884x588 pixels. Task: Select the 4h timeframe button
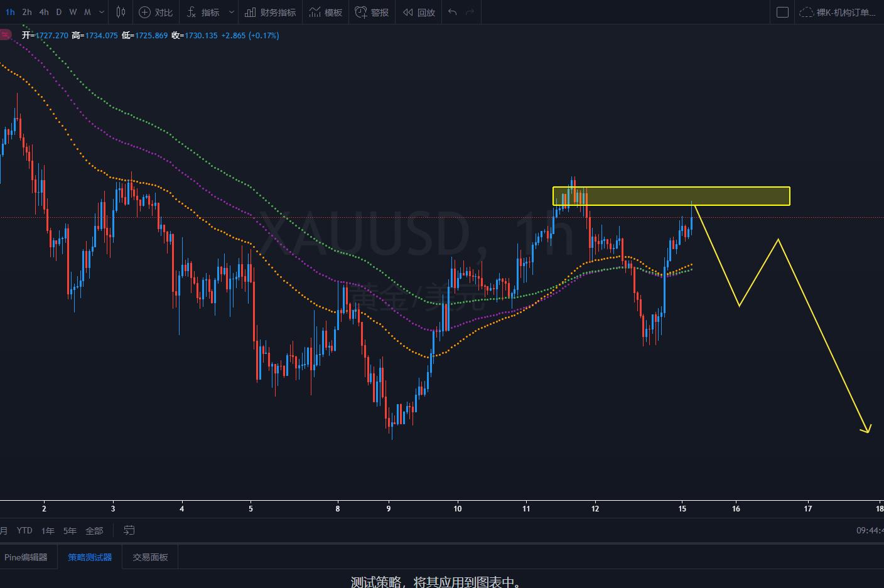click(x=44, y=12)
